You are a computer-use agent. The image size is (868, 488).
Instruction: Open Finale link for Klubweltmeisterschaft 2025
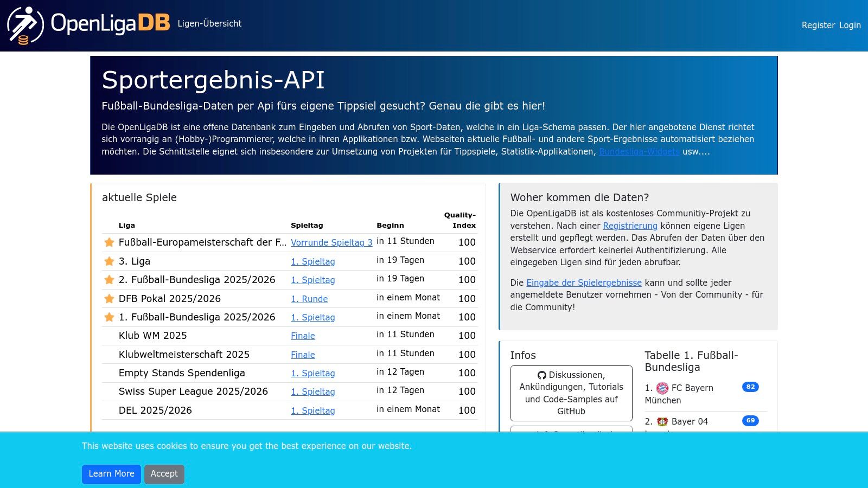coord(303,355)
